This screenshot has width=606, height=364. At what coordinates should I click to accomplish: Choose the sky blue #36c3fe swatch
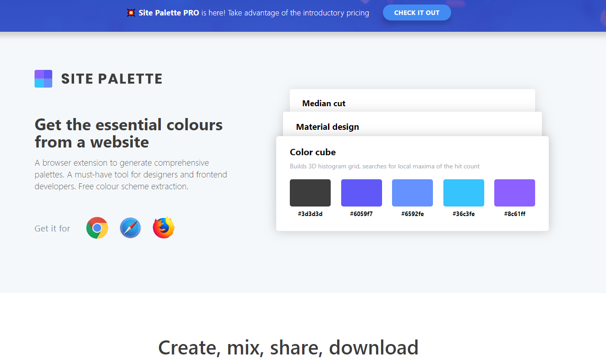pyautogui.click(x=464, y=193)
